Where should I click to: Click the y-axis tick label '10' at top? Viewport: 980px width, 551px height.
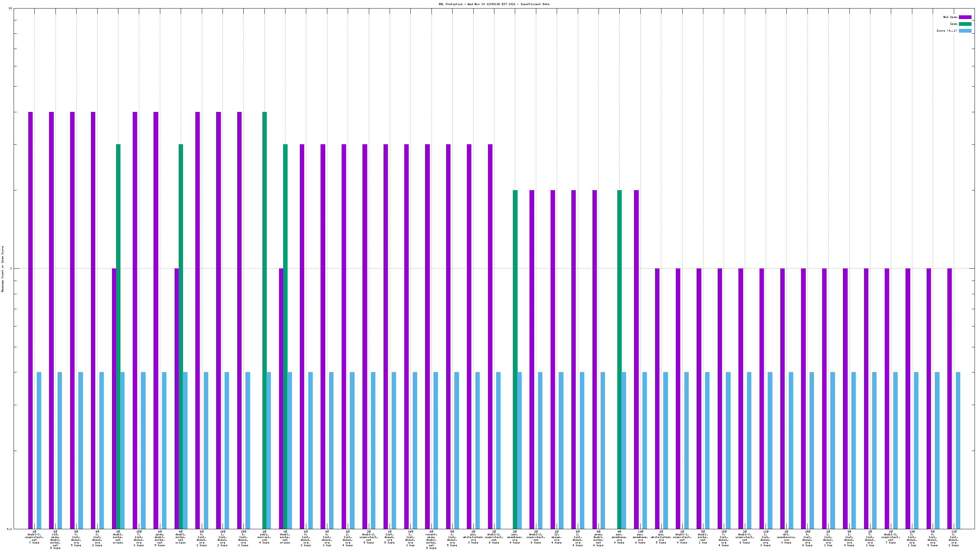tap(10, 9)
